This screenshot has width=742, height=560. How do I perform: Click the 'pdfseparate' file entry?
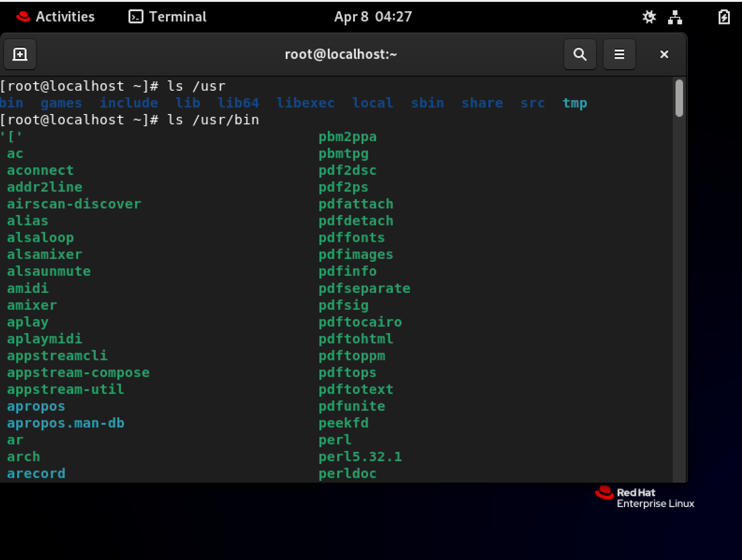click(x=365, y=288)
